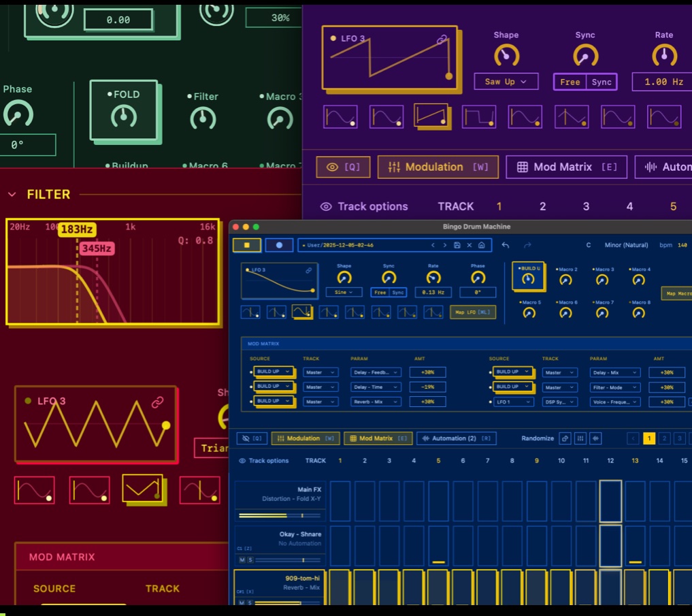This screenshot has height=616, width=692.
Task: Select the first LFO slot in the blue window
Action: [x=250, y=312]
